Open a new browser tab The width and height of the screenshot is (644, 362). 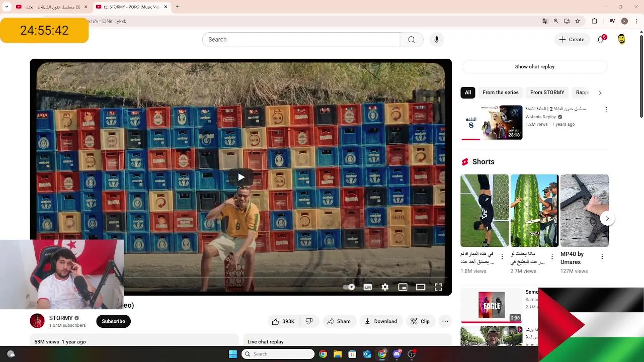[x=178, y=7]
